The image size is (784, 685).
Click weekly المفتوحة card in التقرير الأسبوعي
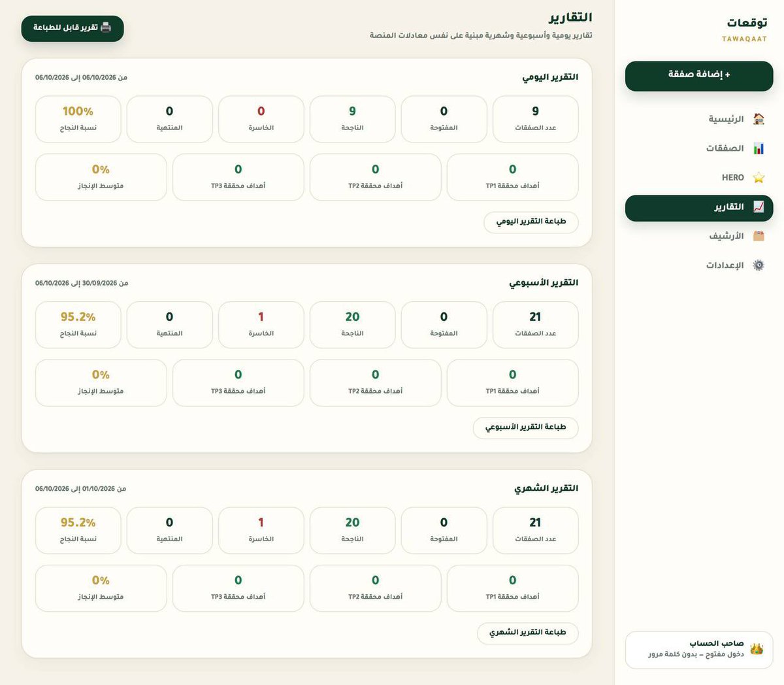(444, 325)
